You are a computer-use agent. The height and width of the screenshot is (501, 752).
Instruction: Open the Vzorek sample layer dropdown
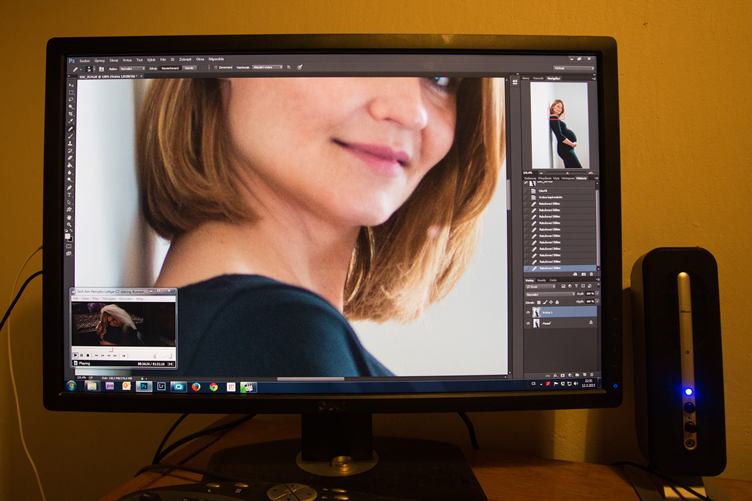(x=268, y=68)
